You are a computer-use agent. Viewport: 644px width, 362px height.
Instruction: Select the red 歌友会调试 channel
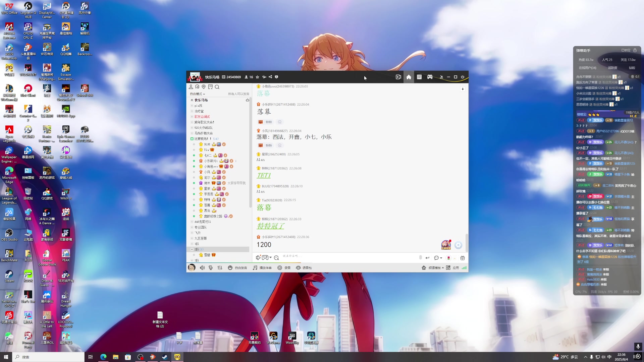[202, 117]
